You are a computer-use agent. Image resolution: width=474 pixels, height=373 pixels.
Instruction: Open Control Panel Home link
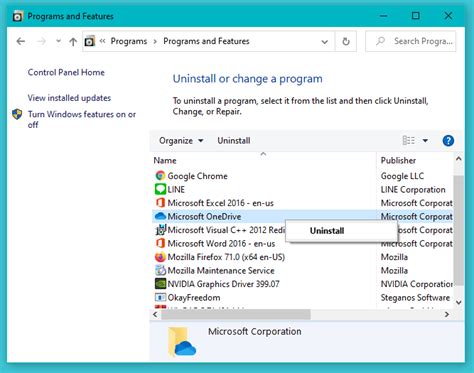66,72
